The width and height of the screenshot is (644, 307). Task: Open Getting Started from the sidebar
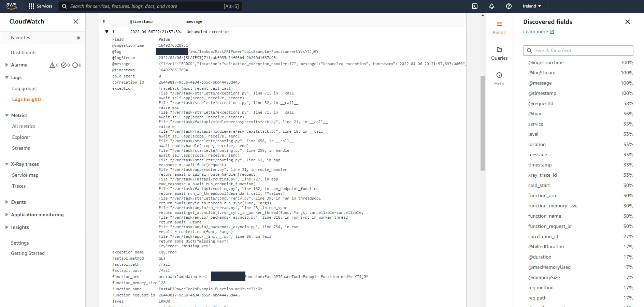click(x=28, y=253)
